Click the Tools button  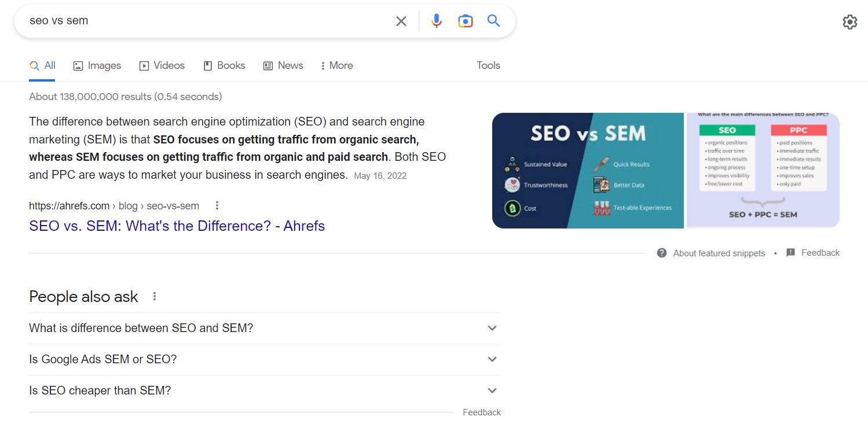click(x=488, y=65)
